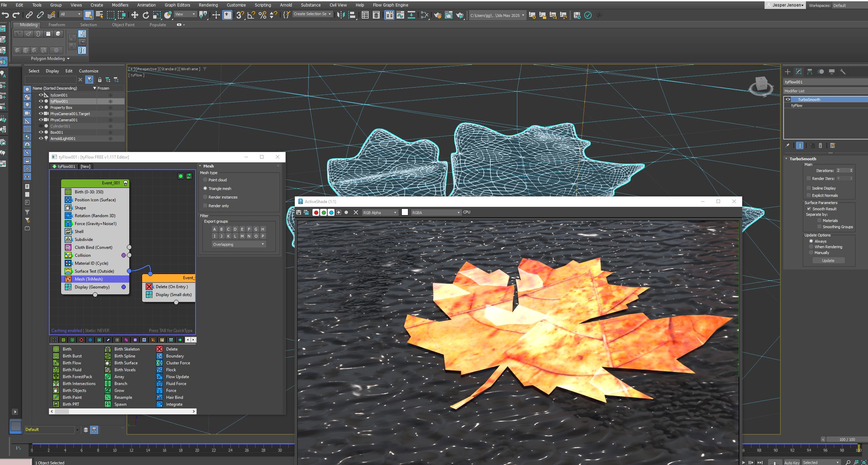Image resolution: width=868 pixels, height=465 pixels.
Task: Click white color swatch in ActiveShade
Action: [405, 212]
